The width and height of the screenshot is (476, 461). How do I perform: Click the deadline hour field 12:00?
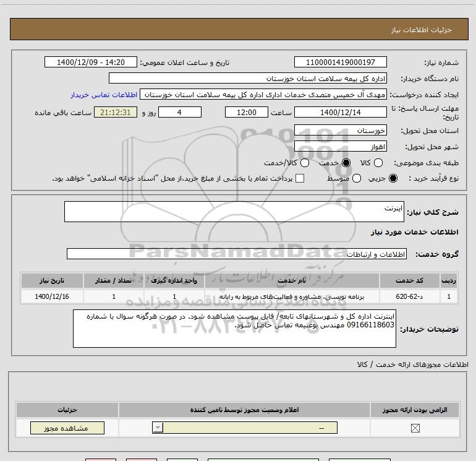tap(247, 112)
